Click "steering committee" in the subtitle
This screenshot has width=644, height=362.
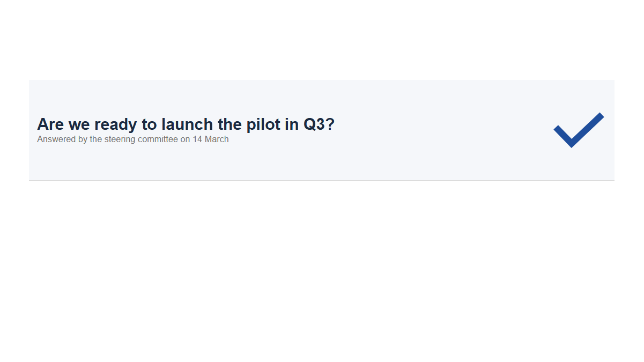click(x=141, y=139)
